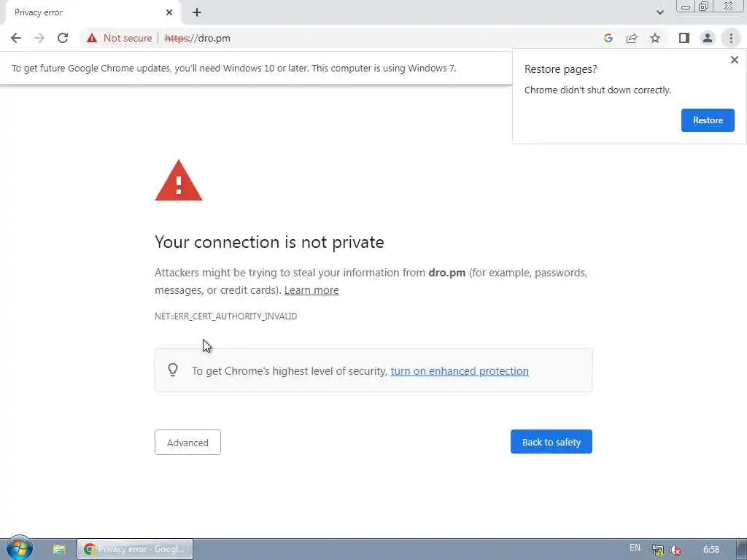Open the side panel icon
The width and height of the screenshot is (747, 560).
pos(684,38)
